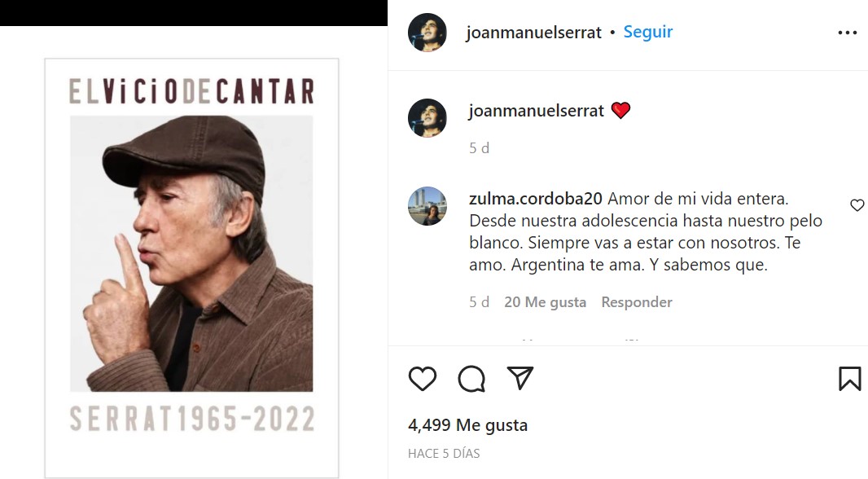Share the post via paper plane icon
This screenshot has height=479, width=868.
point(519,378)
